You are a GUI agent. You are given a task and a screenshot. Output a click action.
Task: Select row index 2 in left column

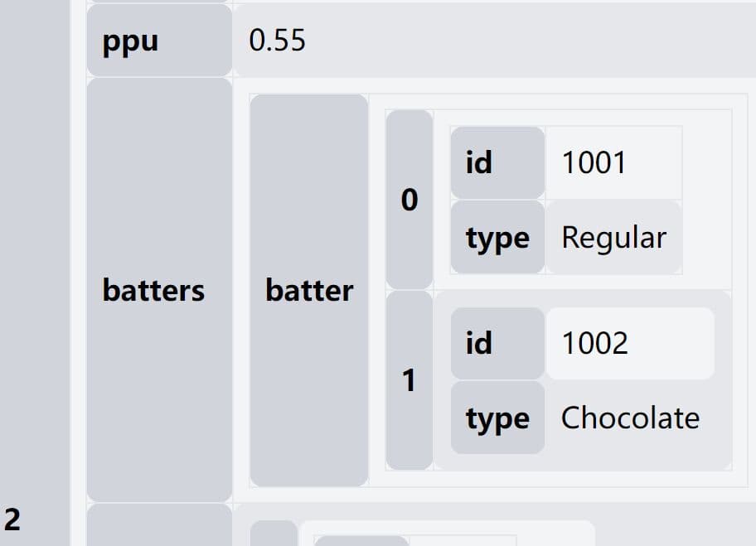(x=12, y=520)
